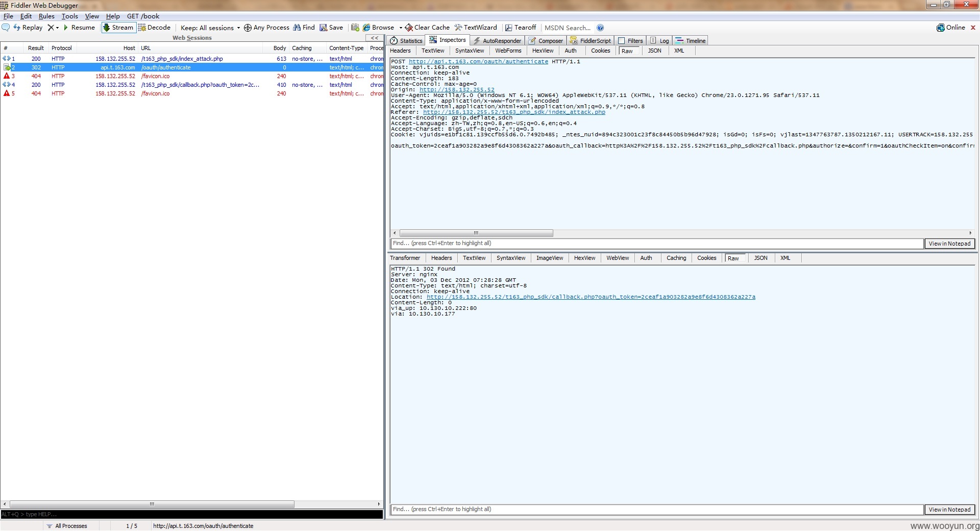Image resolution: width=980 pixels, height=531 pixels.
Task: Open the Keep: All sessions dropdown
Action: click(x=210, y=28)
